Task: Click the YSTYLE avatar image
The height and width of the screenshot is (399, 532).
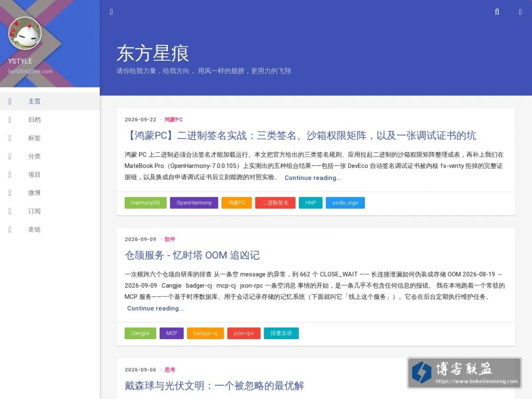Action: pos(25,33)
